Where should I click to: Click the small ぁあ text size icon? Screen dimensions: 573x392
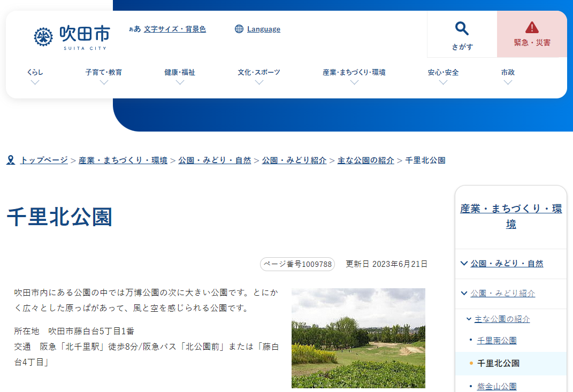point(134,29)
